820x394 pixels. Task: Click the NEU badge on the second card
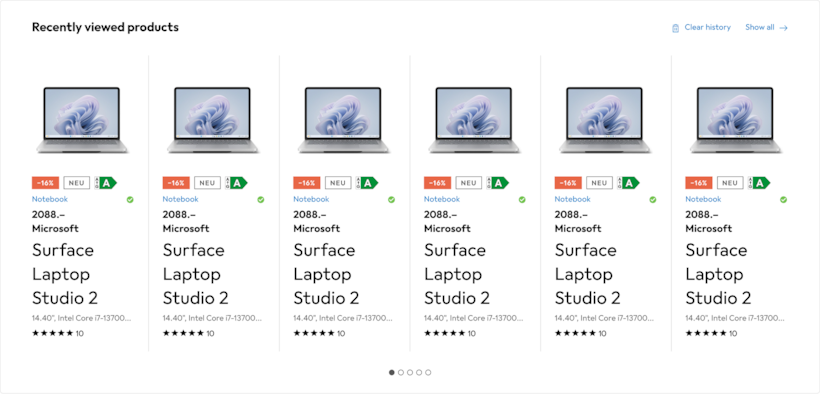207,183
